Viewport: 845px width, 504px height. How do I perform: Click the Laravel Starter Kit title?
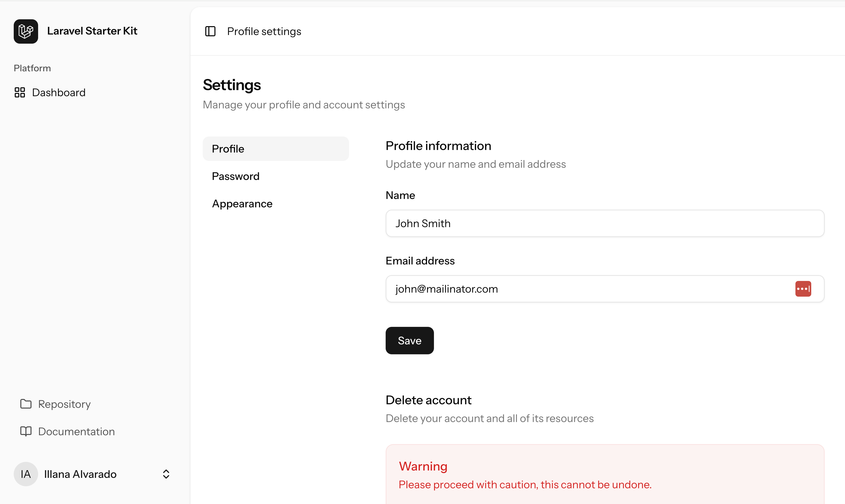[92, 31]
